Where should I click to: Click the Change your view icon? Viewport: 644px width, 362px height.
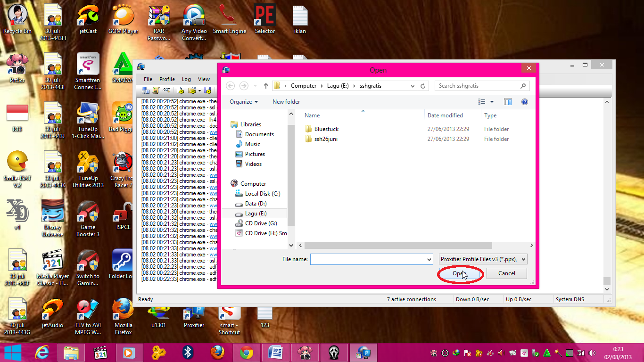pyautogui.click(x=482, y=102)
